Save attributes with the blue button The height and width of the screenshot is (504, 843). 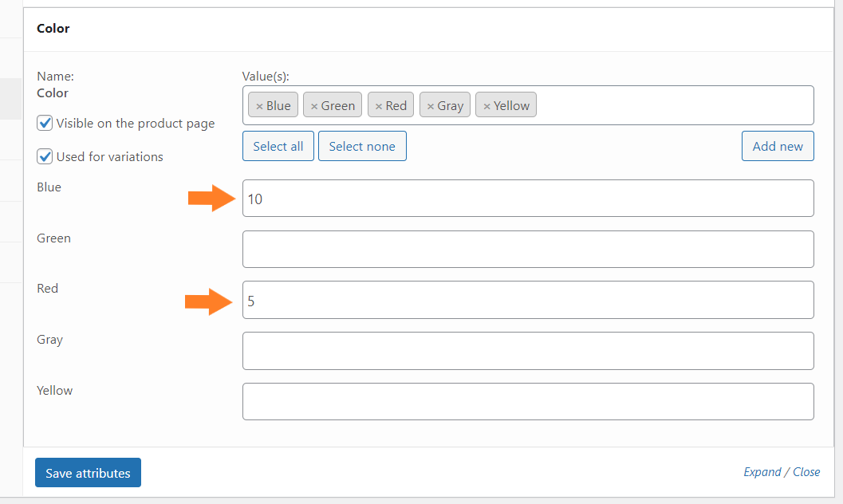tap(89, 473)
